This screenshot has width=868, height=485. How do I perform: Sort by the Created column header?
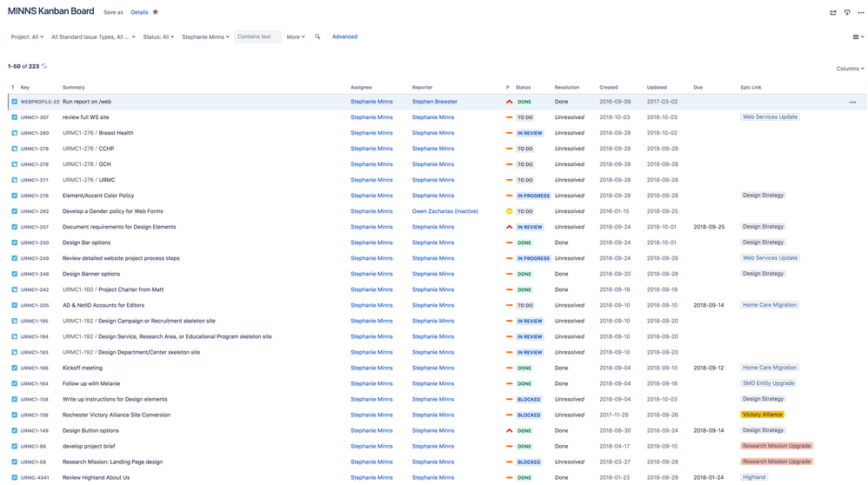click(608, 88)
